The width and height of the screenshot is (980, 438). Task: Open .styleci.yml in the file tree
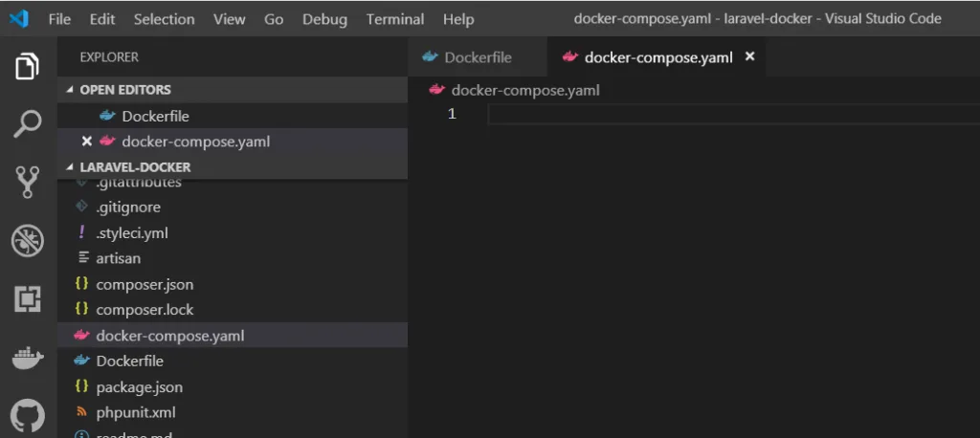(233, 233)
